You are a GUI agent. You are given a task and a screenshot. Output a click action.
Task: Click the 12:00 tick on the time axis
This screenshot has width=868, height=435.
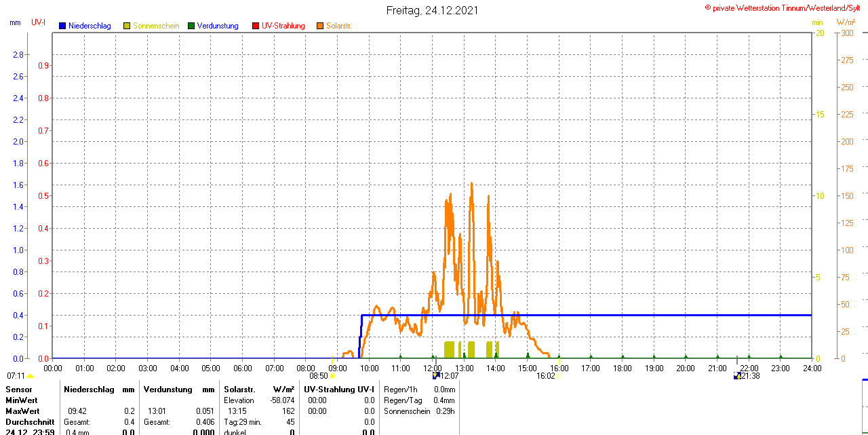[432, 368]
